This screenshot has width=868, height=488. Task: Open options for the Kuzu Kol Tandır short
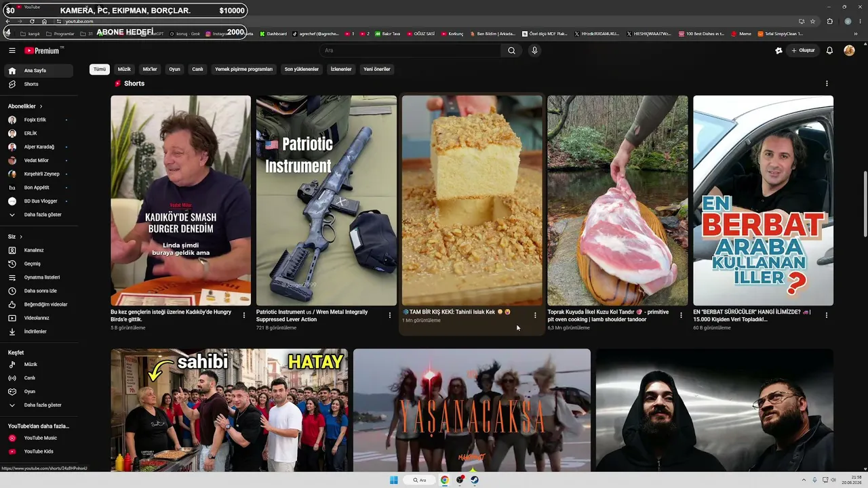pyautogui.click(x=681, y=315)
